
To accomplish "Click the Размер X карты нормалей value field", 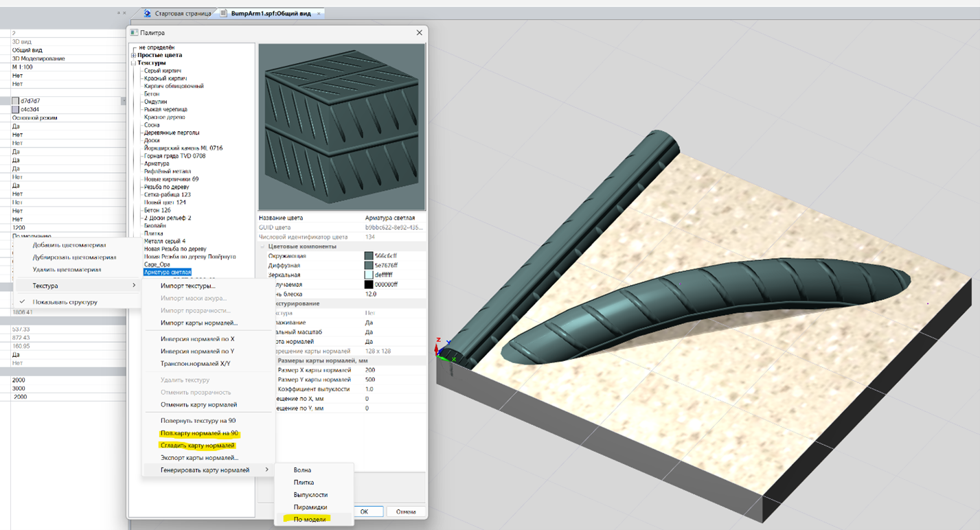I will (x=393, y=370).
